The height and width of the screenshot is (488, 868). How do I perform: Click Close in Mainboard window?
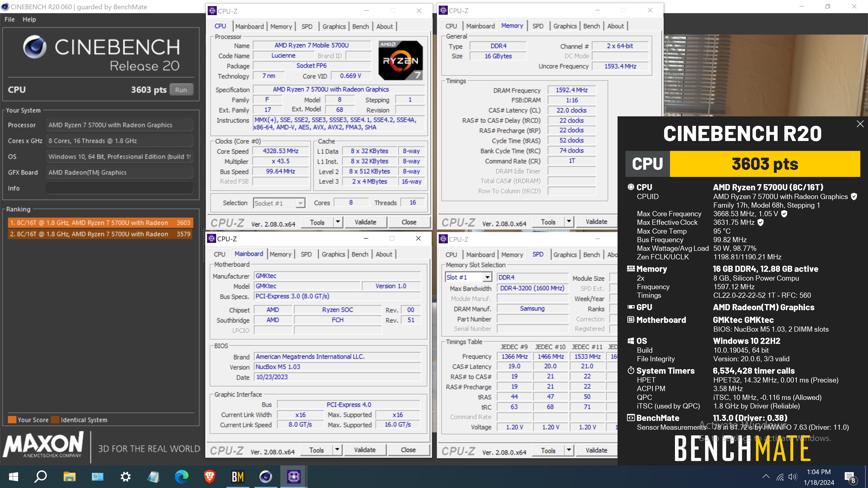point(408,450)
